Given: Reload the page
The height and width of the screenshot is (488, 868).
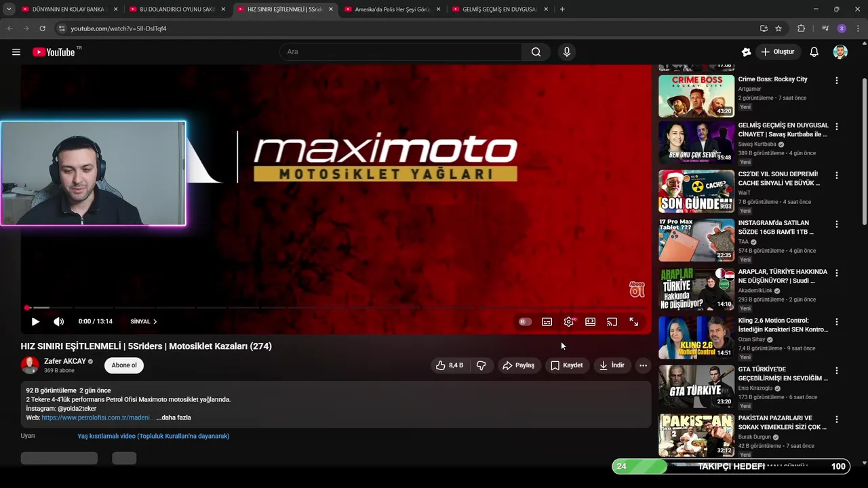Looking at the screenshot, I should coord(42,28).
